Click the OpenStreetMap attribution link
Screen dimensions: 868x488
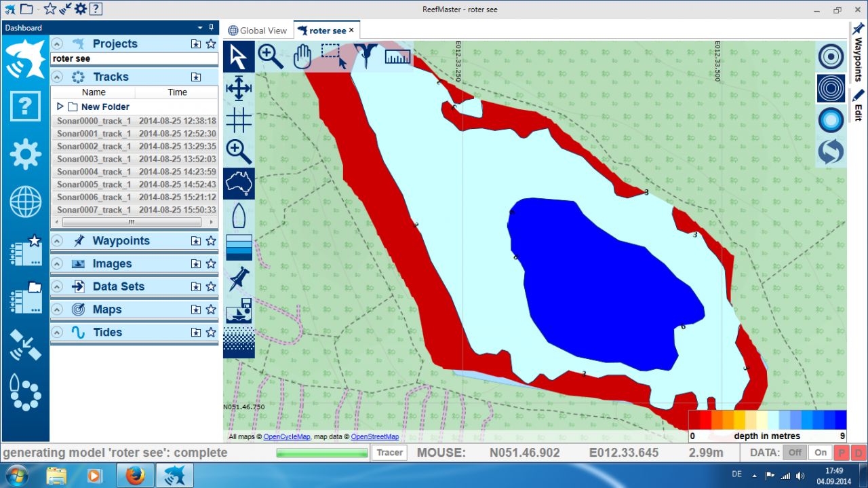pyautogui.click(x=374, y=437)
